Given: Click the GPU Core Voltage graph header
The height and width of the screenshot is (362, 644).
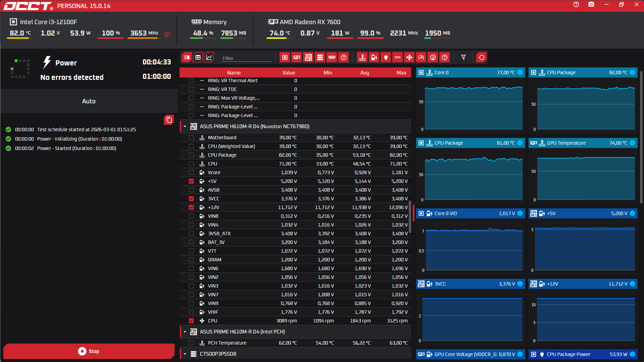Looking at the screenshot, I should point(470,354).
